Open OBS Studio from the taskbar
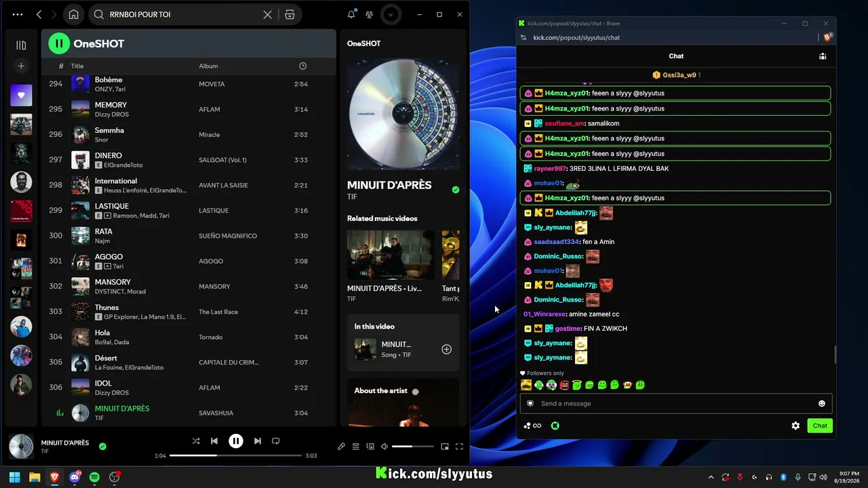This screenshot has height=488, width=868. pyautogui.click(x=115, y=477)
